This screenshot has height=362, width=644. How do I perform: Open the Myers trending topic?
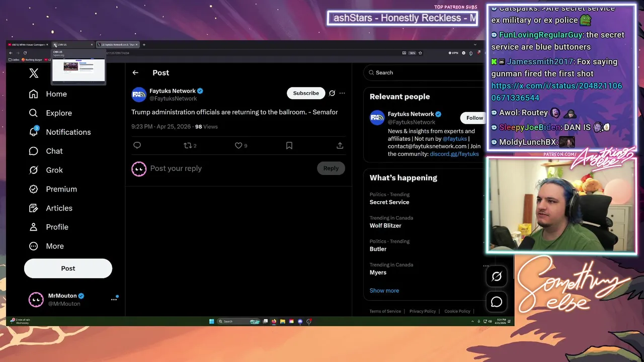pyautogui.click(x=378, y=273)
